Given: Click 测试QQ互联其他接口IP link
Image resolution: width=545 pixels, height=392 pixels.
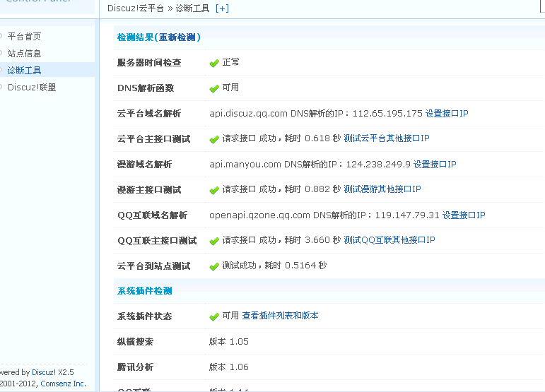Looking at the screenshot, I should tap(389, 240).
